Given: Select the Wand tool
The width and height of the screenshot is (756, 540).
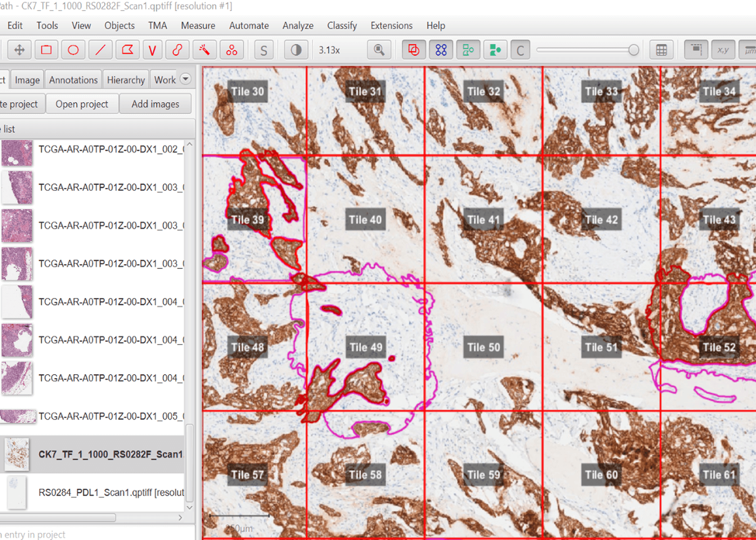Looking at the screenshot, I should point(205,50).
